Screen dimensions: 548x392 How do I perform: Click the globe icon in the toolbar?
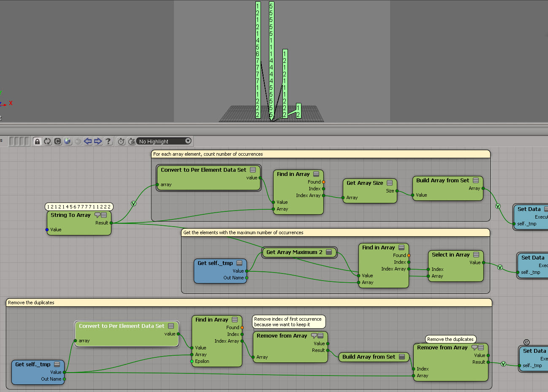coord(68,141)
